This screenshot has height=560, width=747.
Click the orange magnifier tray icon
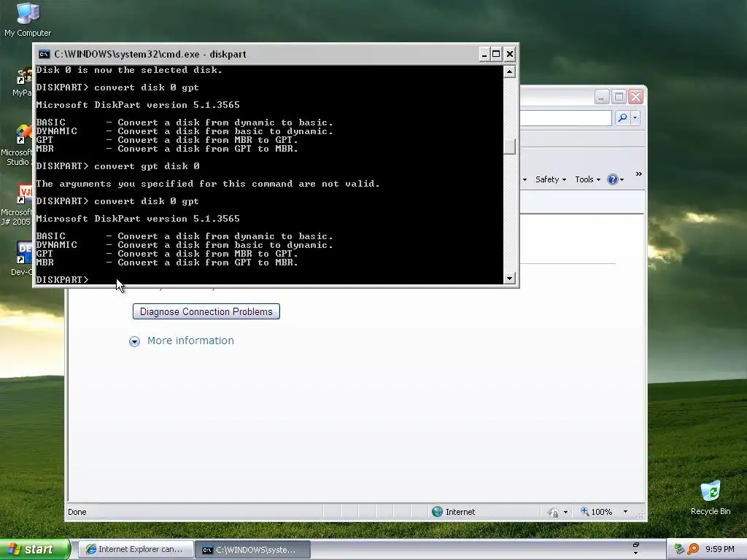click(x=693, y=549)
